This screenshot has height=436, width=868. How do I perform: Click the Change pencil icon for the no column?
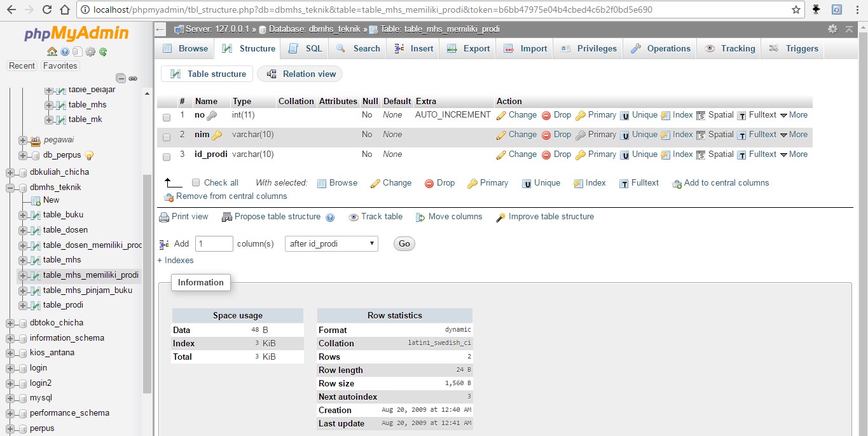tap(501, 116)
